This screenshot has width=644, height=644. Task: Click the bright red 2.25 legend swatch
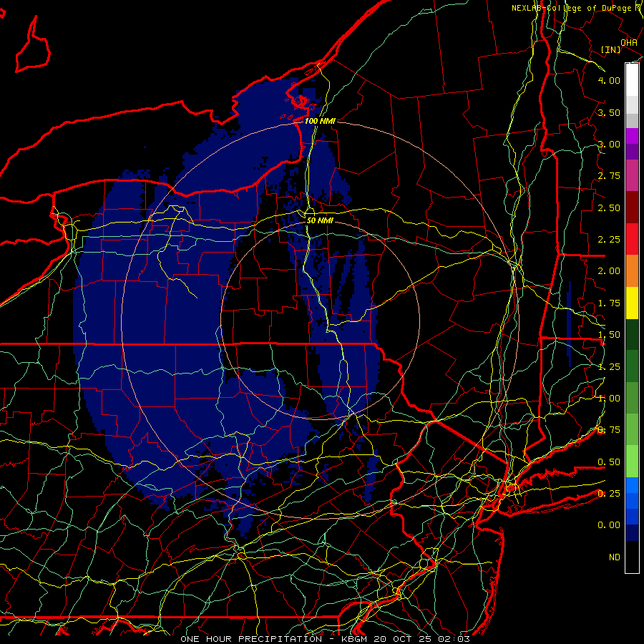(632, 239)
